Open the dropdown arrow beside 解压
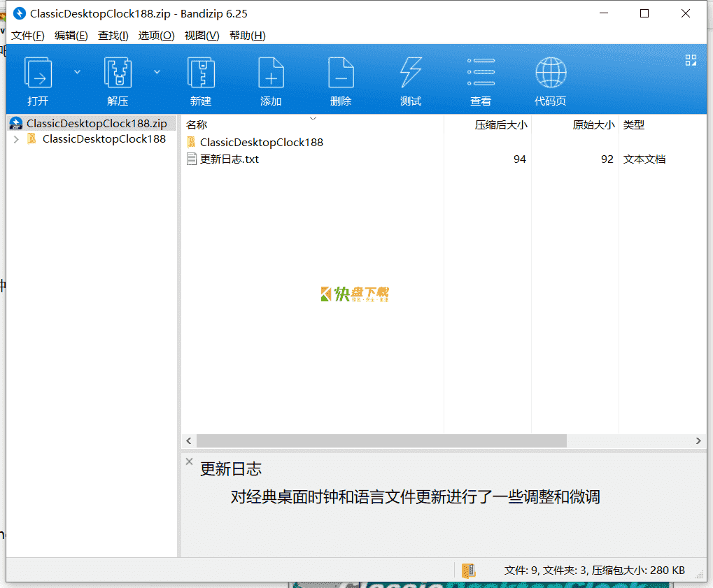This screenshot has width=713, height=588. click(x=157, y=72)
